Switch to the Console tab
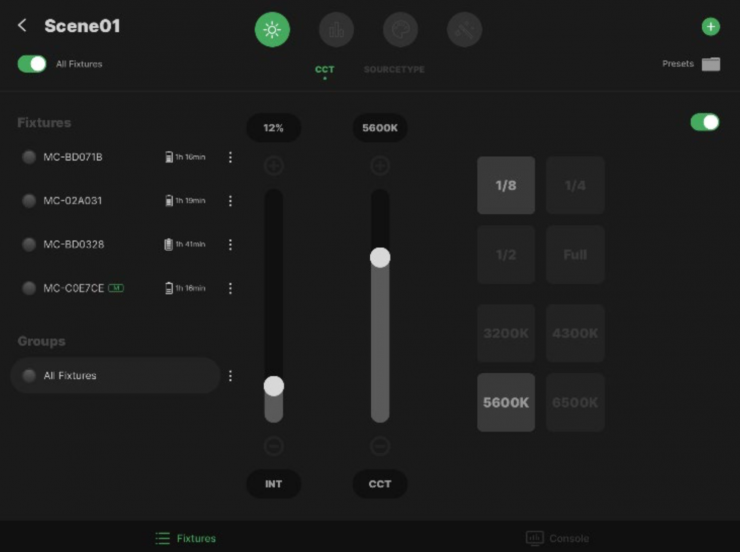This screenshot has height=552, width=740. 558,538
